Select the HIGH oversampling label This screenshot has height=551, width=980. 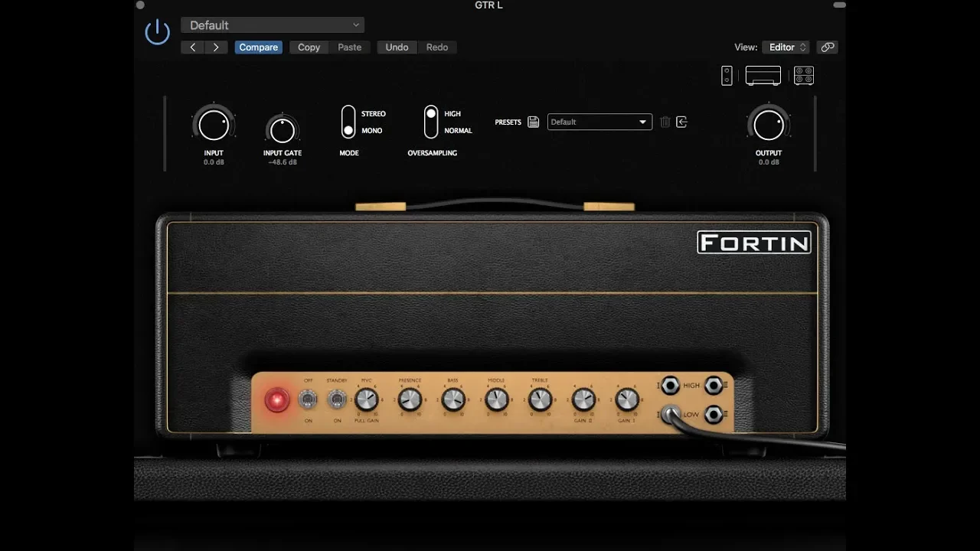[x=452, y=114]
